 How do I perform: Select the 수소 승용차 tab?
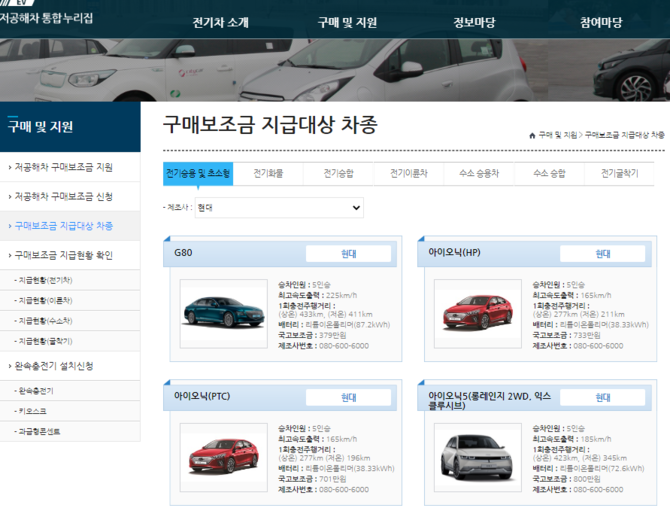pos(479,174)
